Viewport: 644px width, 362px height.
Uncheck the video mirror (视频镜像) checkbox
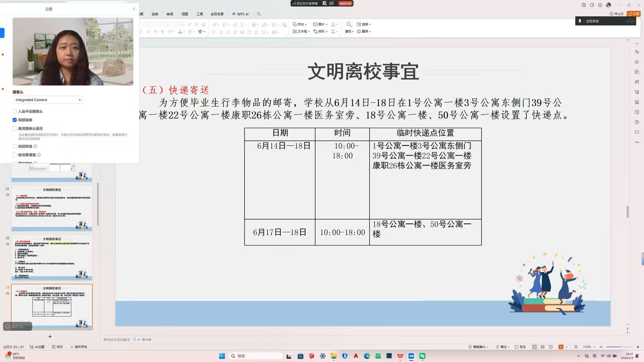tap(14, 120)
